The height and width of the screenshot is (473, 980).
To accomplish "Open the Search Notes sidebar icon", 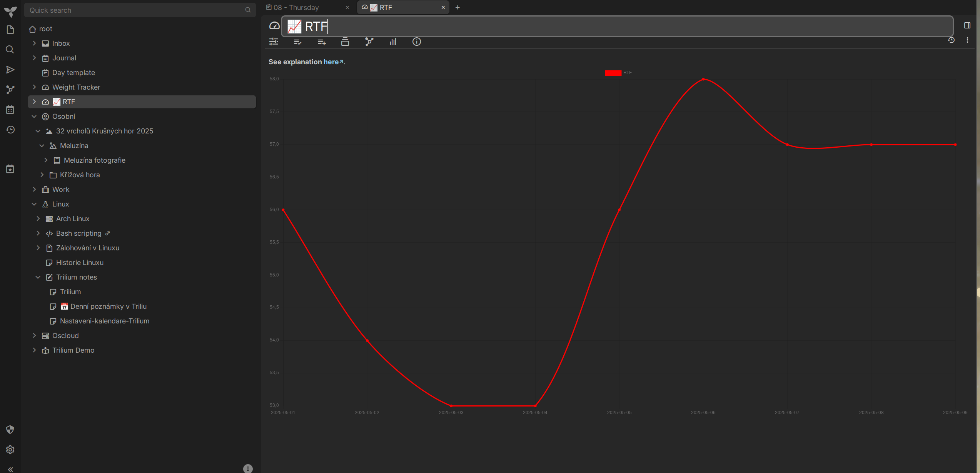I will (x=10, y=50).
